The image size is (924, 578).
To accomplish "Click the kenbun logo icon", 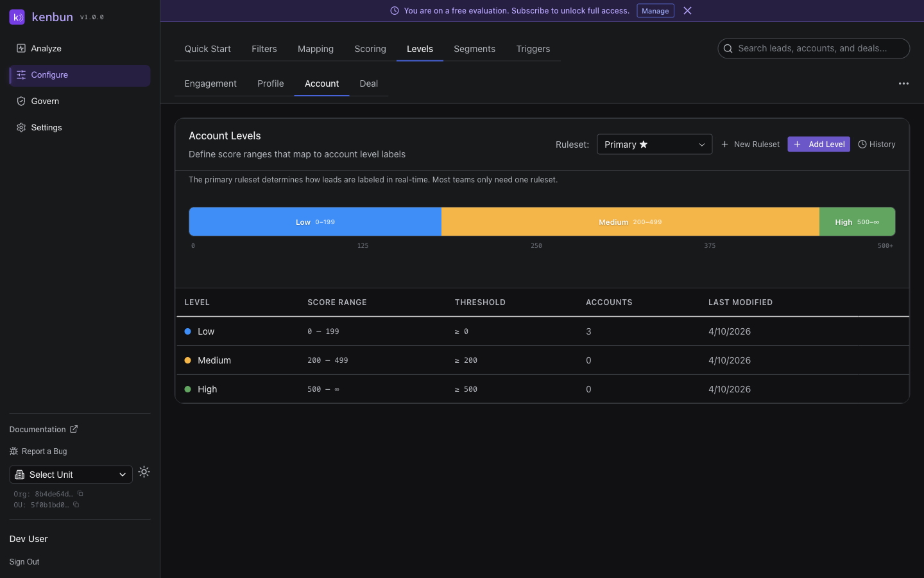I will (17, 17).
